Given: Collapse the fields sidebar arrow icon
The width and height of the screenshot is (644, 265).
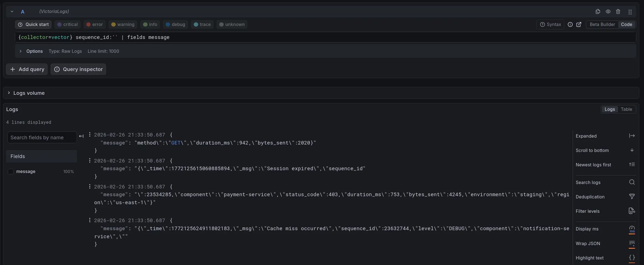Looking at the screenshot, I should click(x=81, y=136).
